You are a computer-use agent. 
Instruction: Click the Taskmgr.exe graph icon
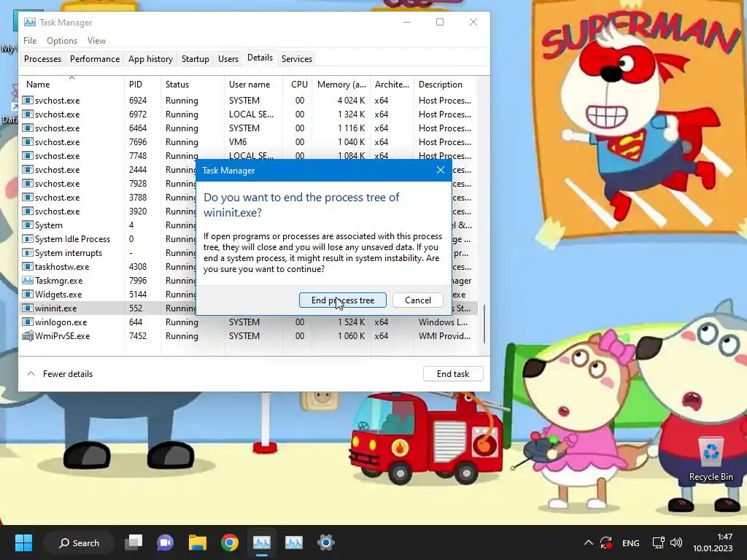(x=28, y=280)
